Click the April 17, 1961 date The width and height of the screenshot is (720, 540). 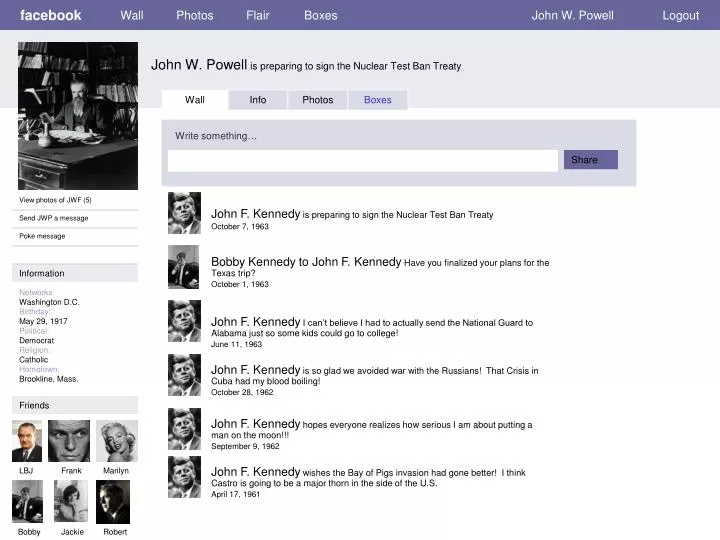[x=235, y=495]
